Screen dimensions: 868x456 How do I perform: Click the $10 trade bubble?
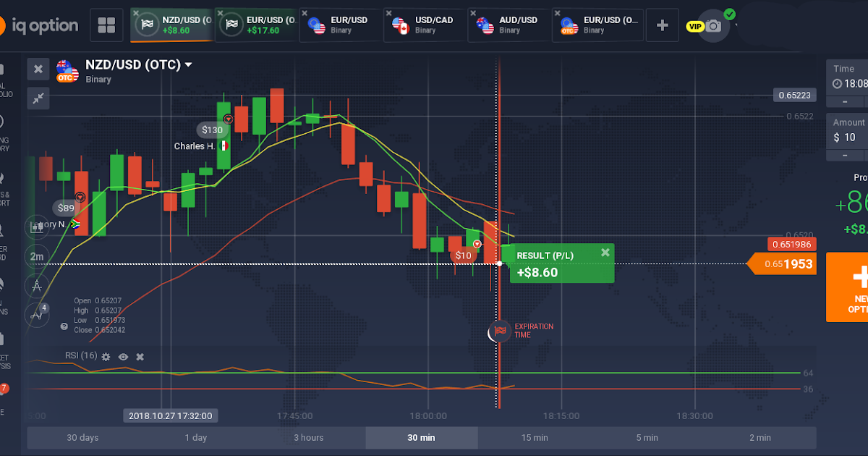[464, 256]
